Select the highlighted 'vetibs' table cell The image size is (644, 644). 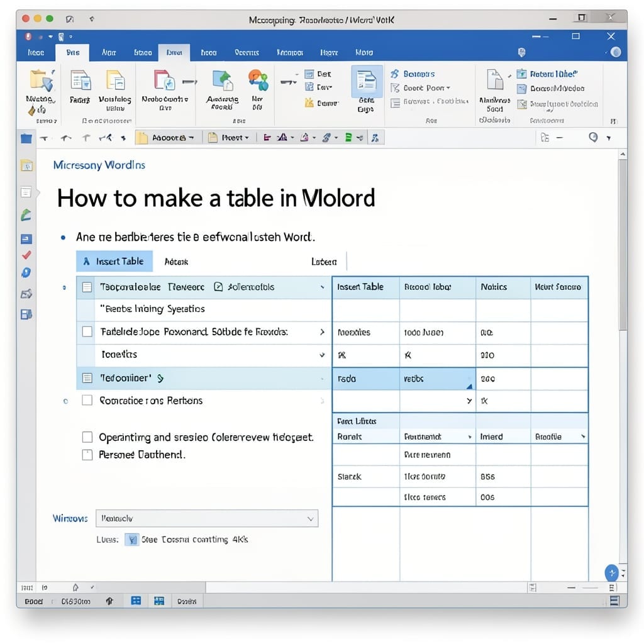(438, 379)
